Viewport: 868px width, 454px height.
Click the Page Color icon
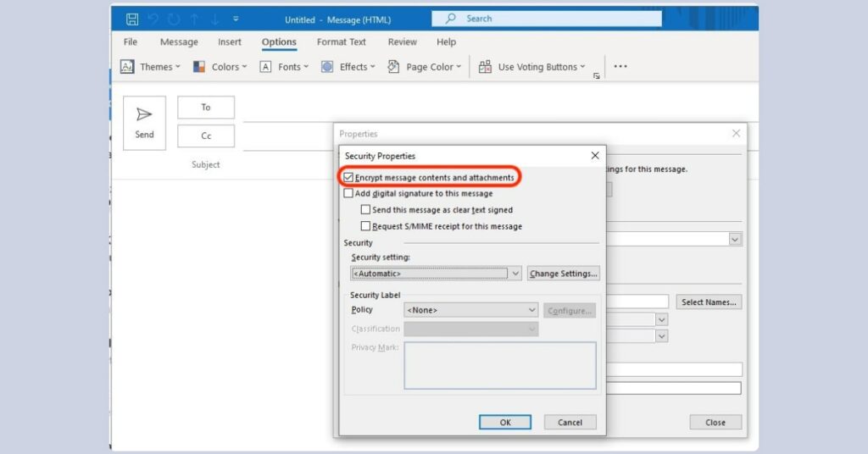[393, 67]
